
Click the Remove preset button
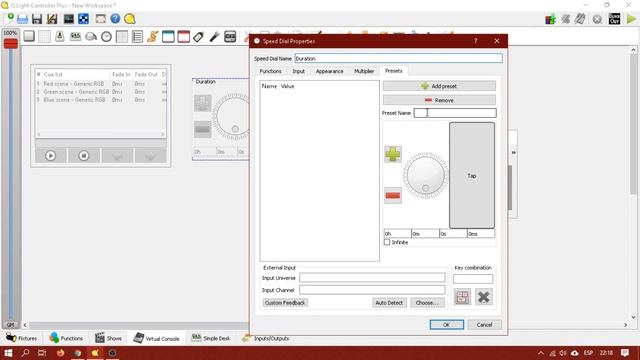(x=439, y=100)
